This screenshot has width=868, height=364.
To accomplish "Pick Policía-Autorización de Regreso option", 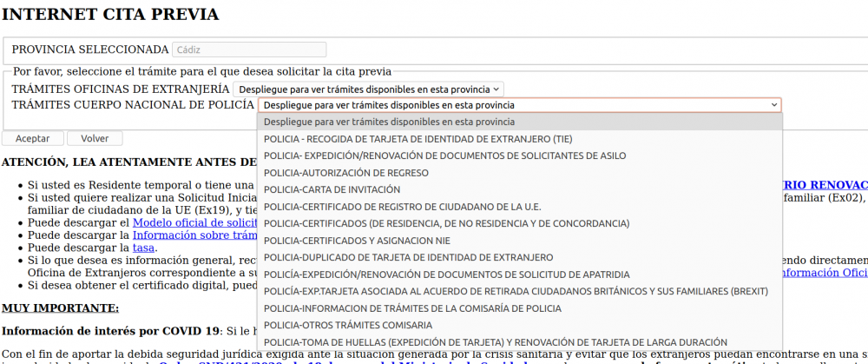I will (x=345, y=173).
